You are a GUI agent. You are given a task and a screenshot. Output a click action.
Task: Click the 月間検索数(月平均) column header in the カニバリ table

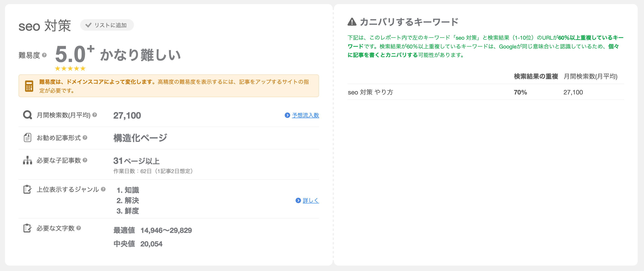(590, 76)
